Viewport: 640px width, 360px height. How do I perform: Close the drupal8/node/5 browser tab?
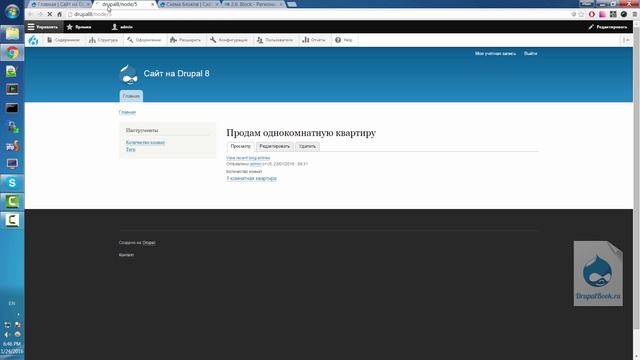coord(153,4)
